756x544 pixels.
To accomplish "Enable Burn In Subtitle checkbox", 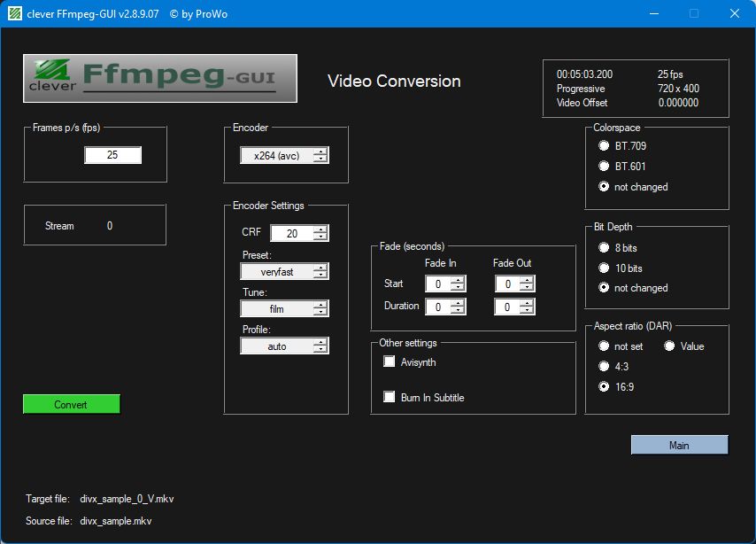I will pyautogui.click(x=390, y=397).
